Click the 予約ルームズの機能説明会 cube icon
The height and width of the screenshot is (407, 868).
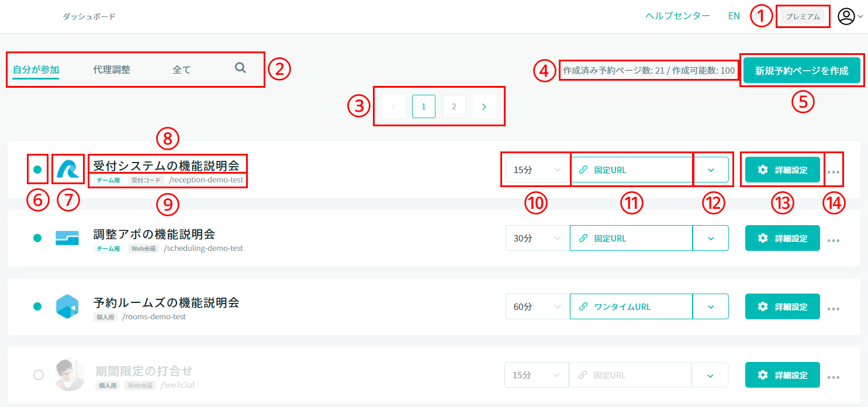click(x=67, y=306)
